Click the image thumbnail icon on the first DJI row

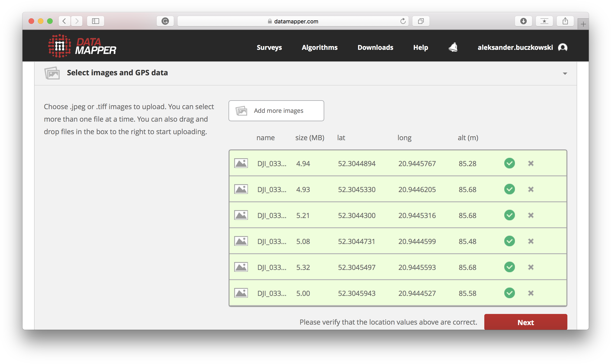241,163
